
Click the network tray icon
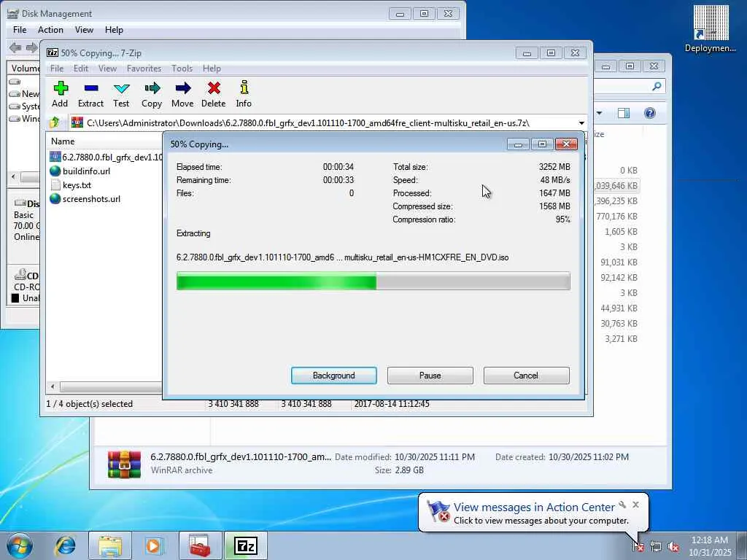click(656, 546)
